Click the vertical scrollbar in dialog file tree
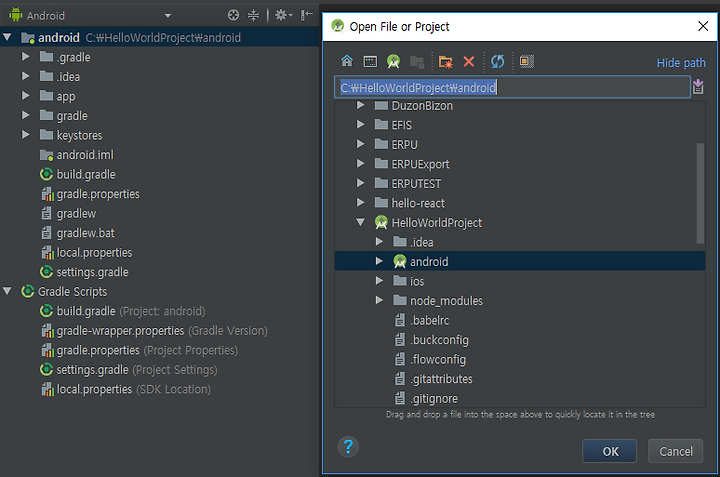Viewport: 720px width, 477px height. [700, 193]
